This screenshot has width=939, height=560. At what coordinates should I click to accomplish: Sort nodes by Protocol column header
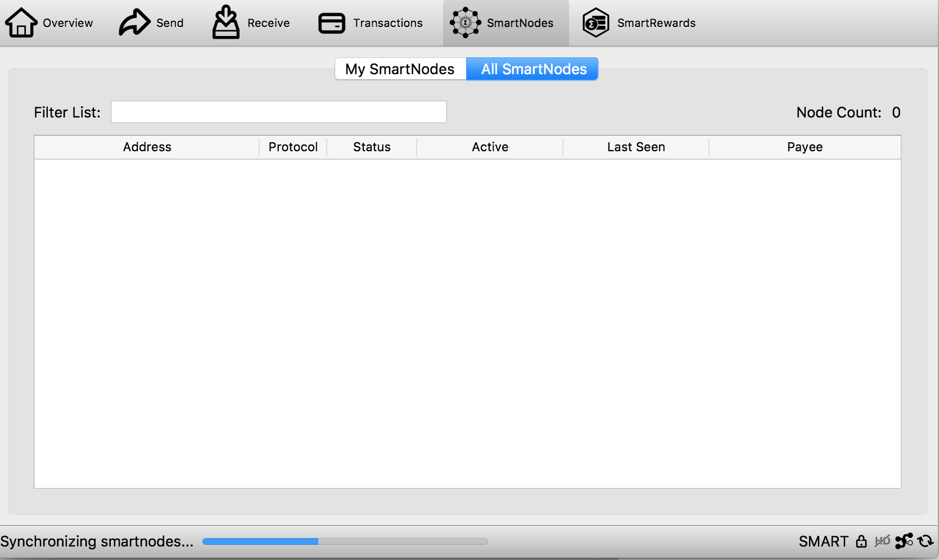[293, 147]
